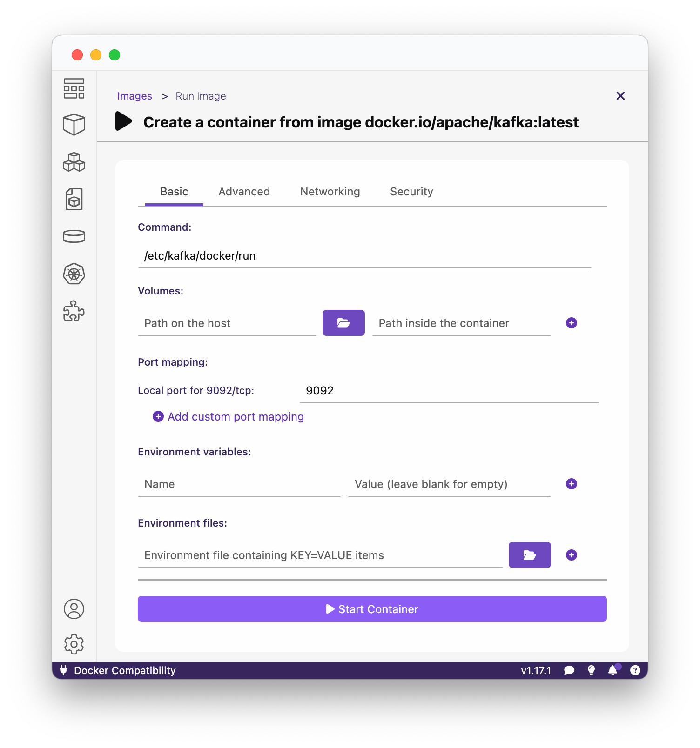Focus Path inside the container field

(x=462, y=323)
